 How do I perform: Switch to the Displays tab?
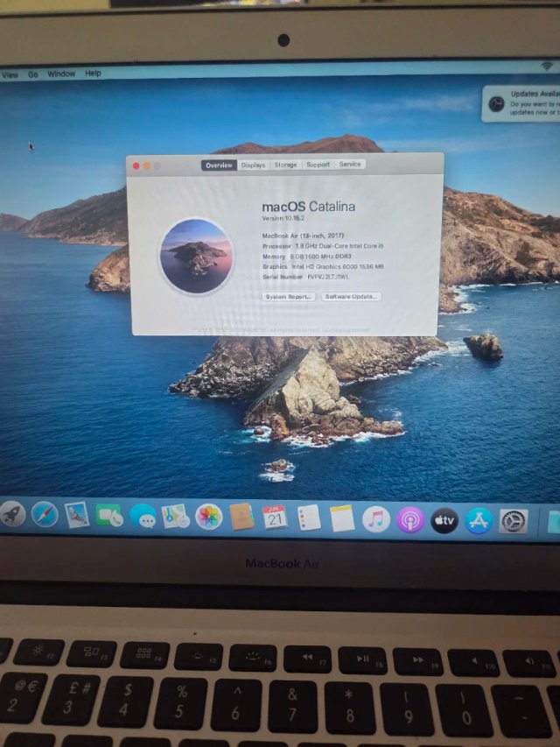253,165
